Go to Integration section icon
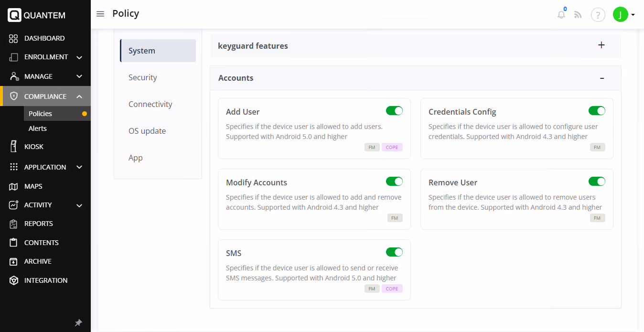The height and width of the screenshot is (332, 644). [14, 280]
